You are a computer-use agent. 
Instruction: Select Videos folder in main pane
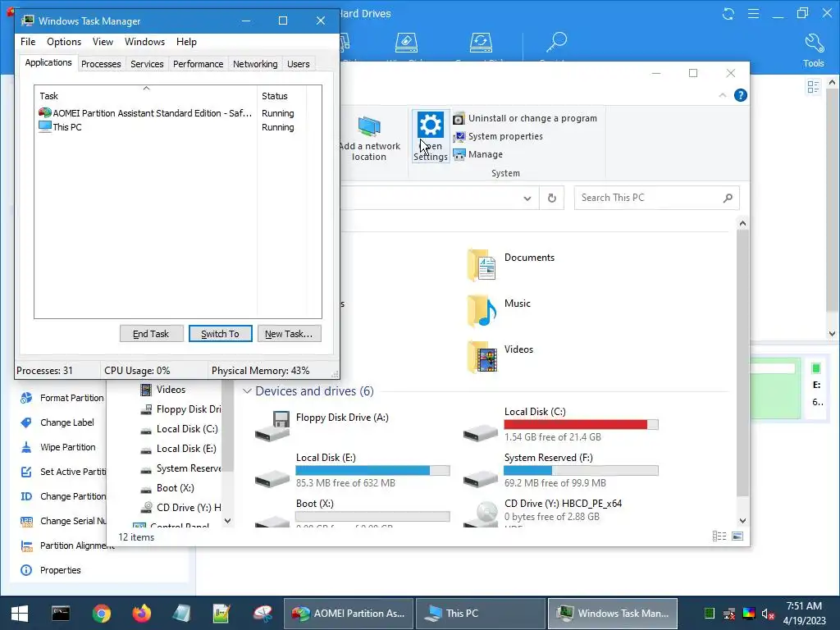point(500,357)
